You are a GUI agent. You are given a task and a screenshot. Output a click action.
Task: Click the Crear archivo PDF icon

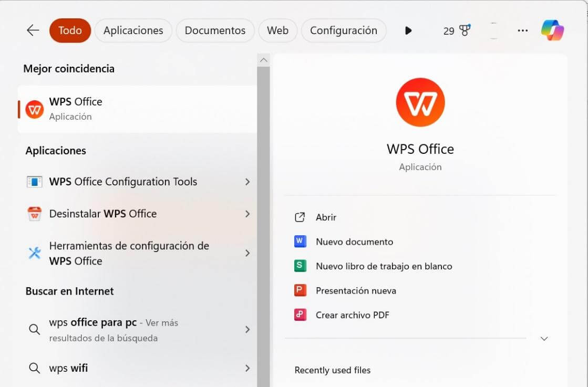pyautogui.click(x=300, y=315)
